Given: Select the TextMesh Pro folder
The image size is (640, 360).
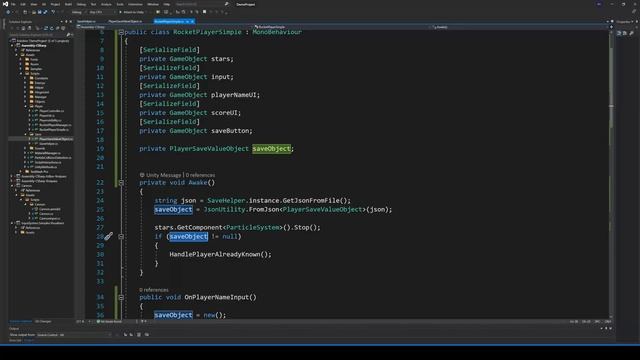Looking at the screenshot, I should pos(39,171).
